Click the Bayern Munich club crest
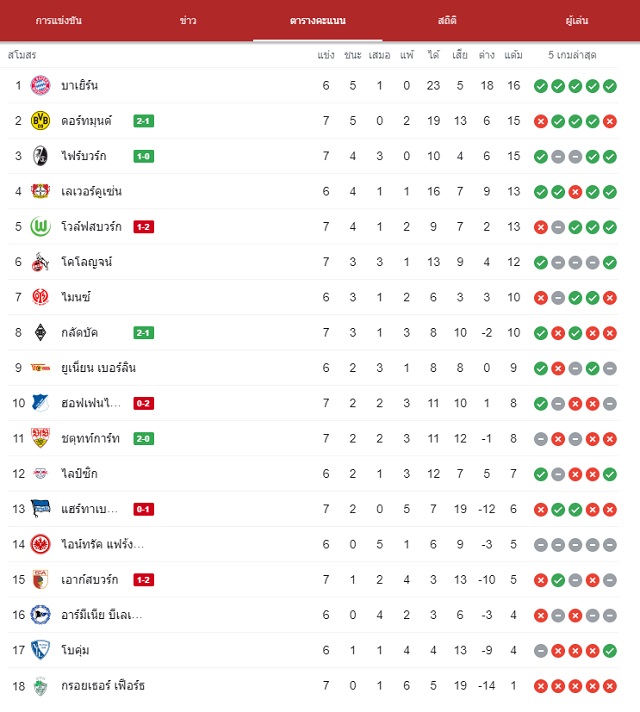 click(x=40, y=85)
